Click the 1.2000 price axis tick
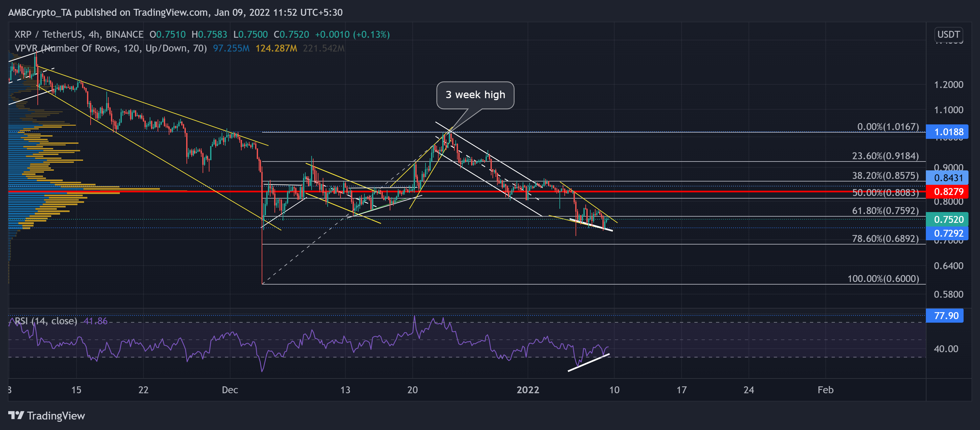Screen dimensions: 980x430 tap(948, 84)
